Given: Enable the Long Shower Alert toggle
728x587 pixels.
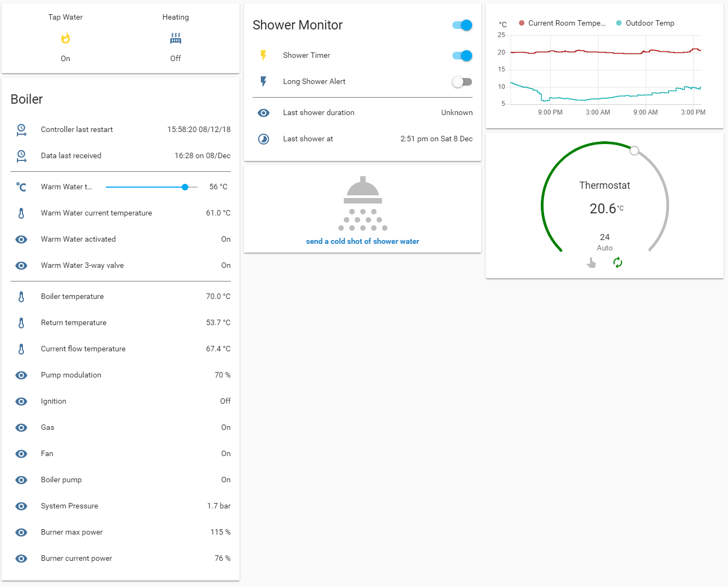Looking at the screenshot, I should (x=462, y=82).
